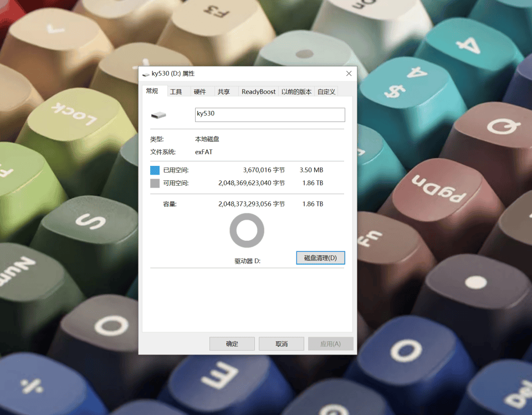532x415 pixels.
Task: Click the drive icon in the title bar
Action: (x=146, y=74)
